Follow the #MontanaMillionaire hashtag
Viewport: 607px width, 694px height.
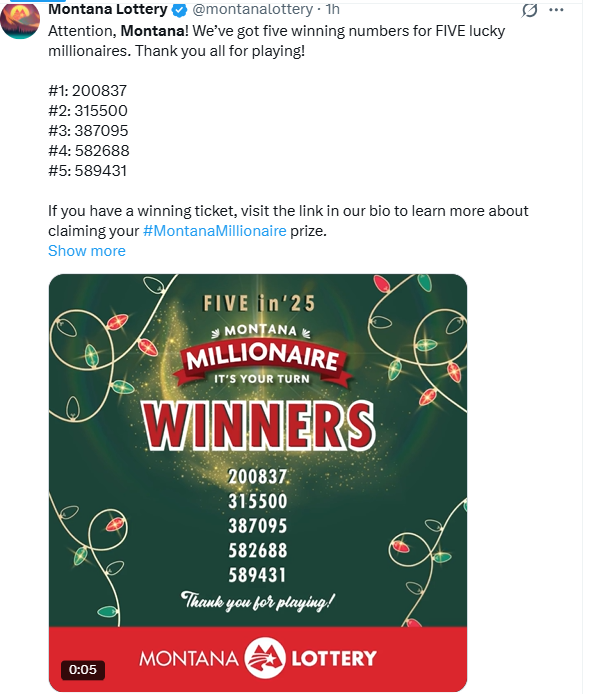coord(215,231)
